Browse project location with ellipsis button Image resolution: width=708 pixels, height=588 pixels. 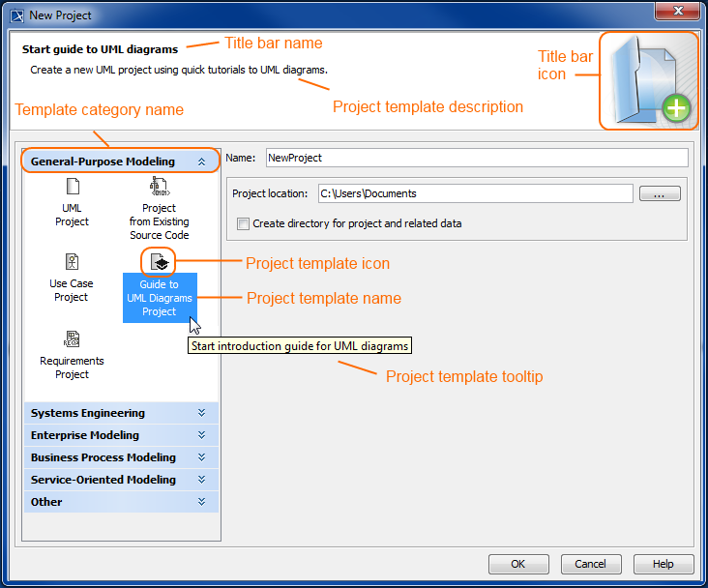click(660, 193)
